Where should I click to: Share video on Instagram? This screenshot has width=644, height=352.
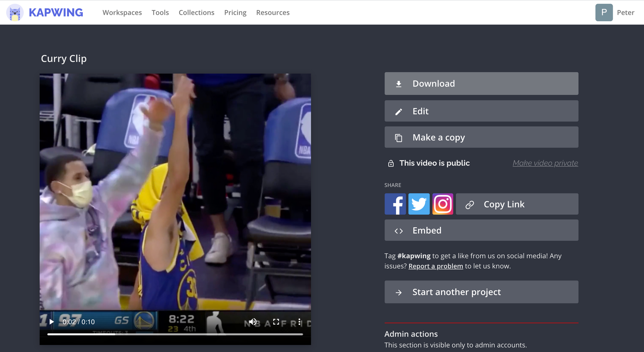(x=443, y=204)
